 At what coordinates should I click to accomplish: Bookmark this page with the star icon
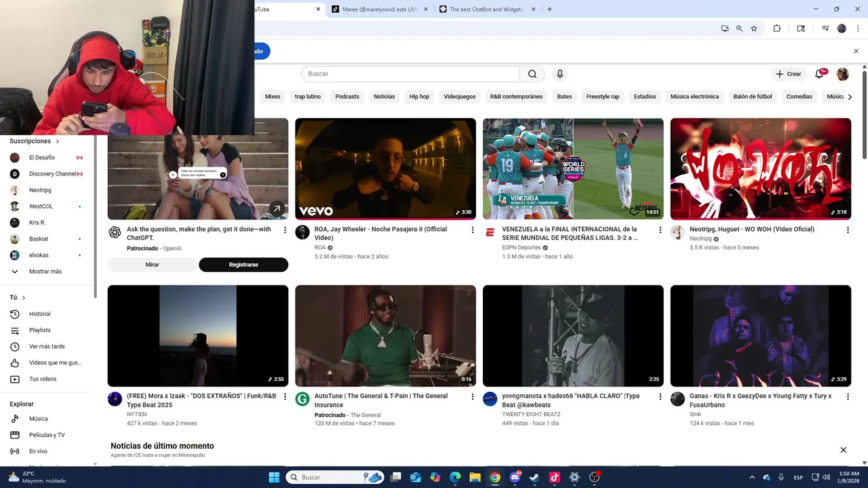point(754,28)
